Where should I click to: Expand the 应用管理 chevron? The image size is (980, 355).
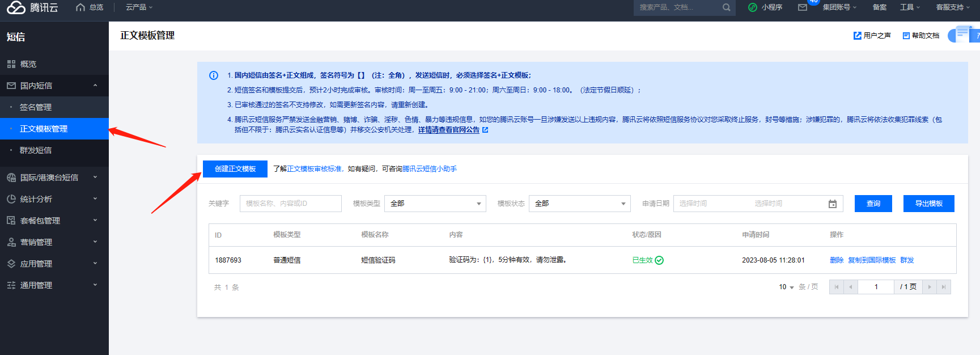point(95,264)
